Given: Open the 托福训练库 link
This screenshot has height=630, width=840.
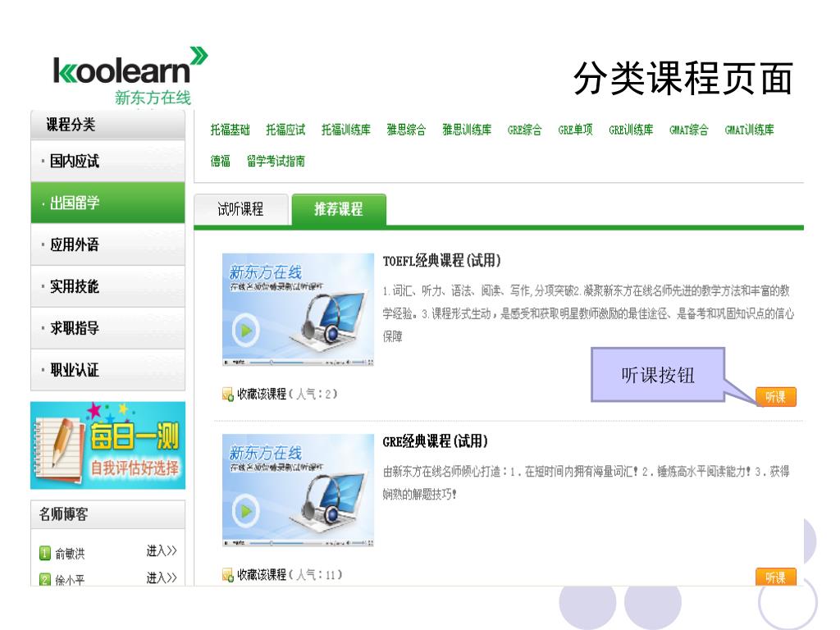Looking at the screenshot, I should 345,130.
